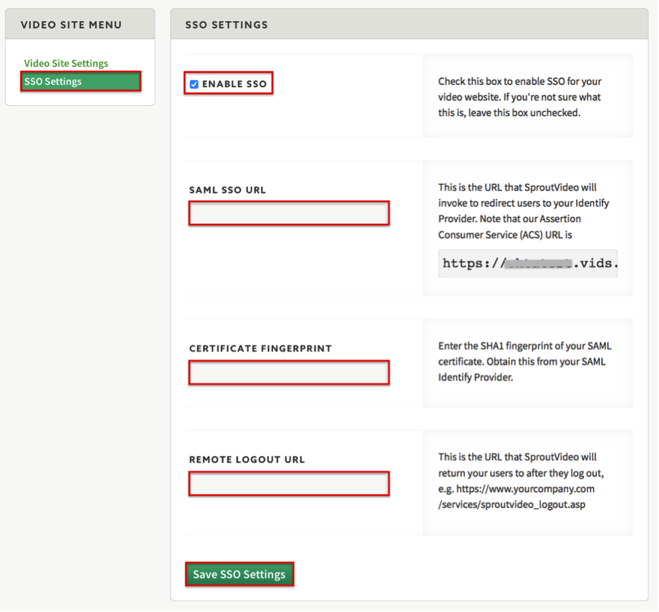
Task: Click the SHA1 fingerprint help description
Action: pyautogui.click(x=521, y=361)
